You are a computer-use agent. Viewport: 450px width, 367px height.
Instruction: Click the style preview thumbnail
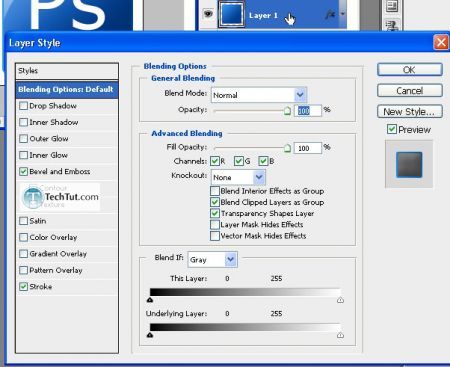(409, 164)
